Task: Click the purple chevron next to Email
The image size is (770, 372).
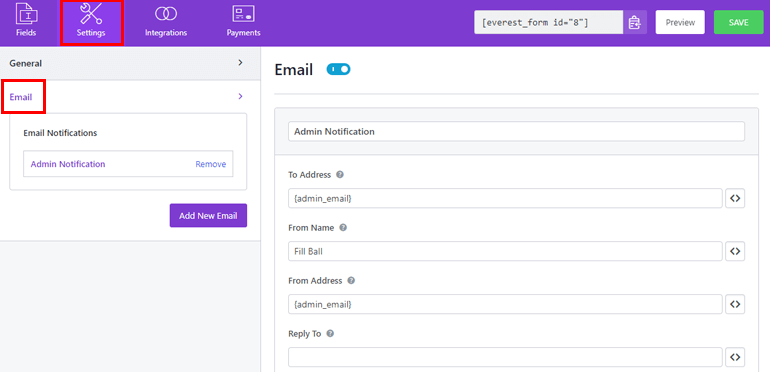Action: pyautogui.click(x=240, y=97)
